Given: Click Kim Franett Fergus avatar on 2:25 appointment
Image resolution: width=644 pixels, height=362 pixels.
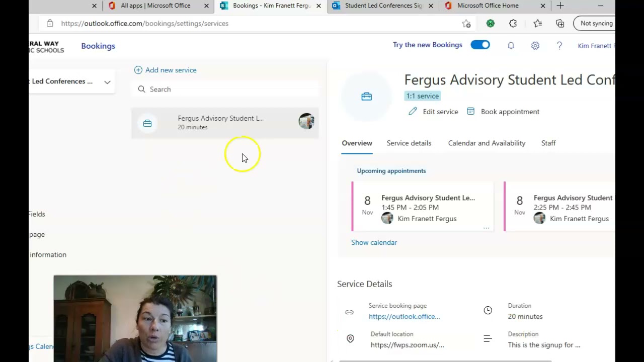Looking at the screenshot, I should pyautogui.click(x=539, y=218).
